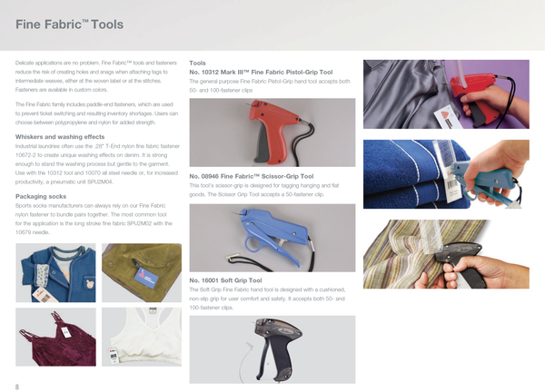Click the intro paragraph about delicate applications
Screen dimensions: 545x392
96,76
